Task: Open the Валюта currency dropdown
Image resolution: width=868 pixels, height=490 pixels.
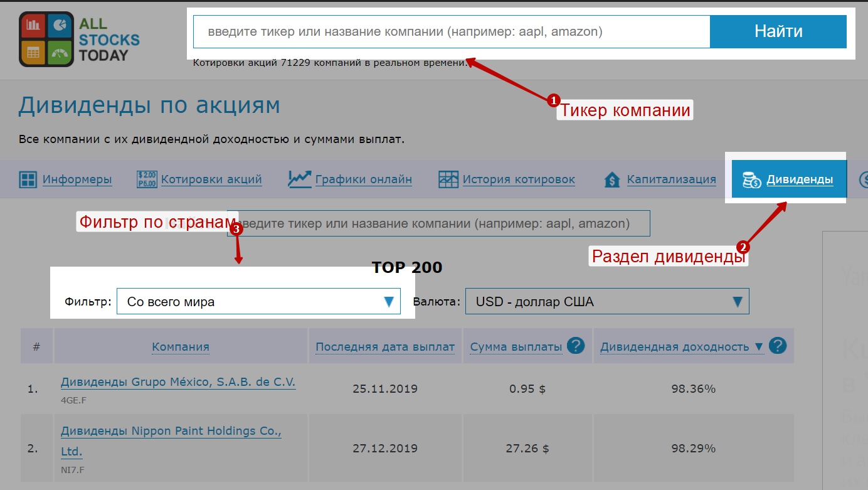Action: point(606,302)
